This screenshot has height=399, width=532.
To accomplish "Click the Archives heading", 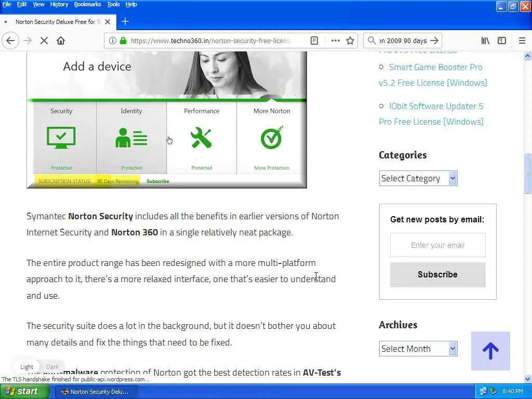I will [398, 325].
